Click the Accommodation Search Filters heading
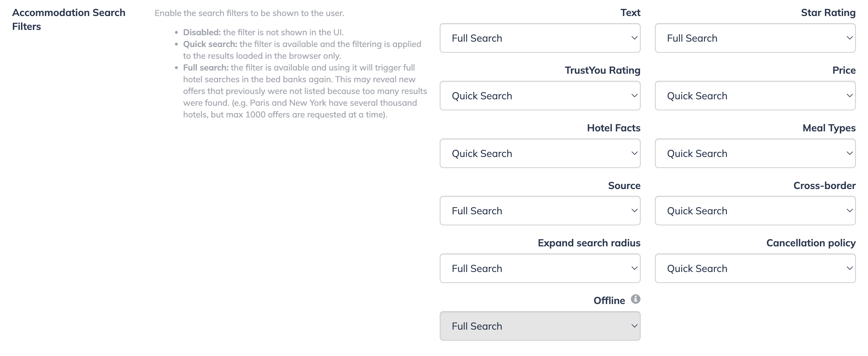 pyautogui.click(x=69, y=20)
